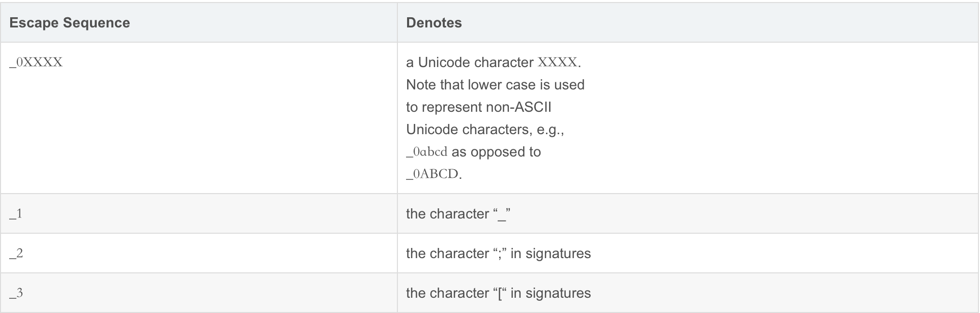Click the "Unicode characters, e.g.," text line
Viewport: 980px width, 313px height.
(485, 130)
